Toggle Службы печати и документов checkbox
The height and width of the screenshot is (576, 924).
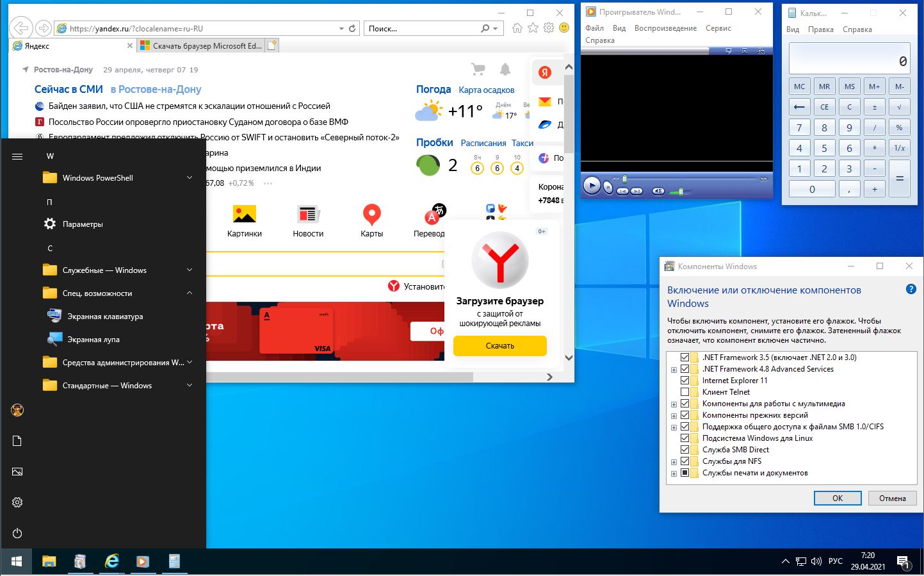pos(685,473)
